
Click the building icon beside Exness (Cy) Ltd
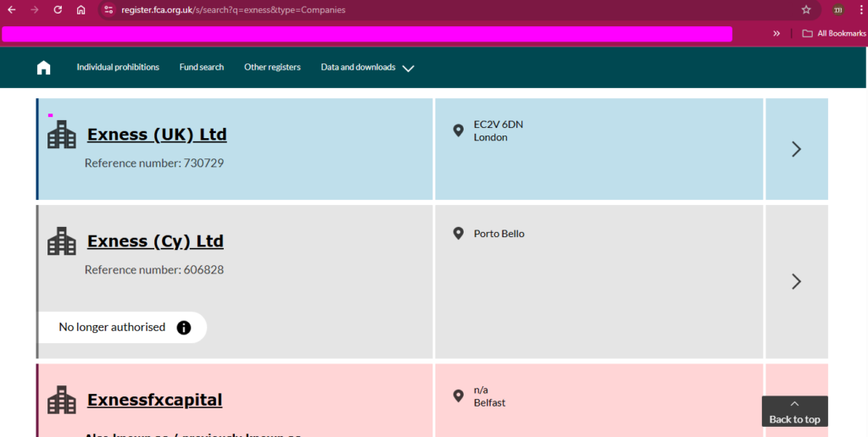click(62, 241)
